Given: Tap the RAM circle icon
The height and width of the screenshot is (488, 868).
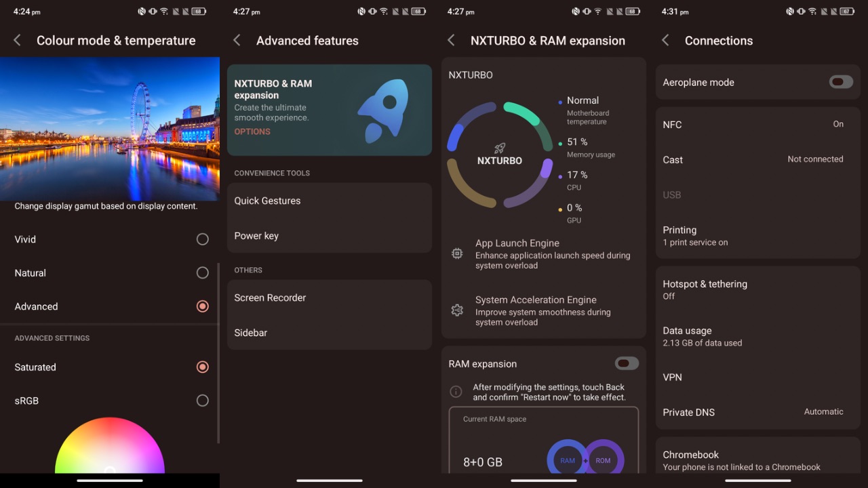Looking at the screenshot, I should coord(568,460).
